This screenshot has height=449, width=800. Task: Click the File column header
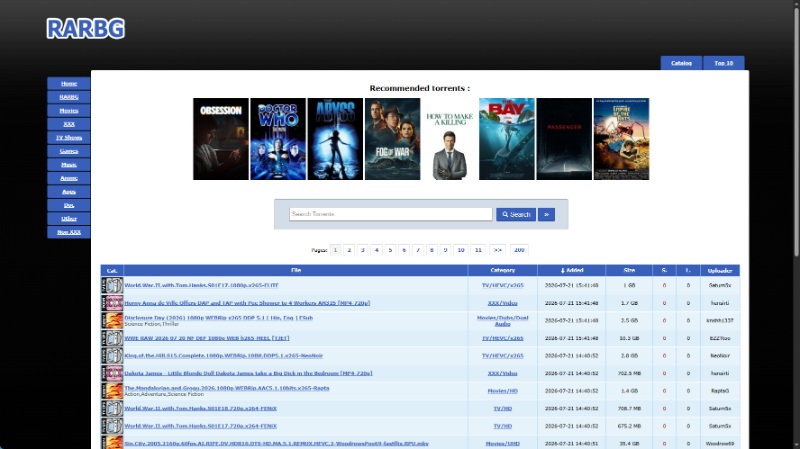pyautogui.click(x=296, y=270)
